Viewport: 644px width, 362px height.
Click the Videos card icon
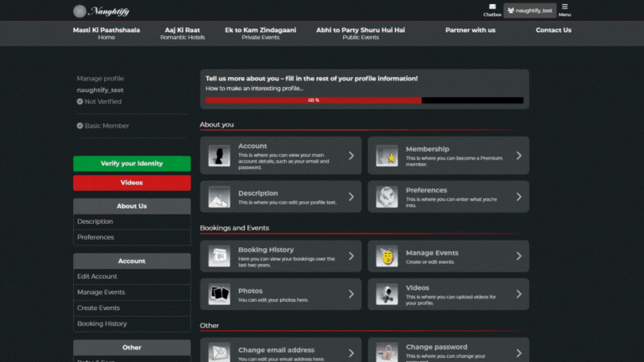387,294
